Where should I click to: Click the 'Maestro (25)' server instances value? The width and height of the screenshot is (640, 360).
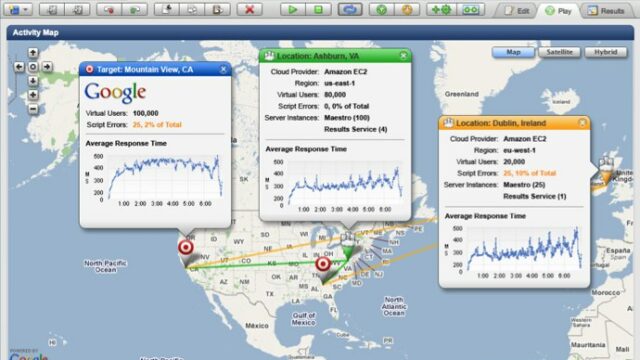[524, 184]
